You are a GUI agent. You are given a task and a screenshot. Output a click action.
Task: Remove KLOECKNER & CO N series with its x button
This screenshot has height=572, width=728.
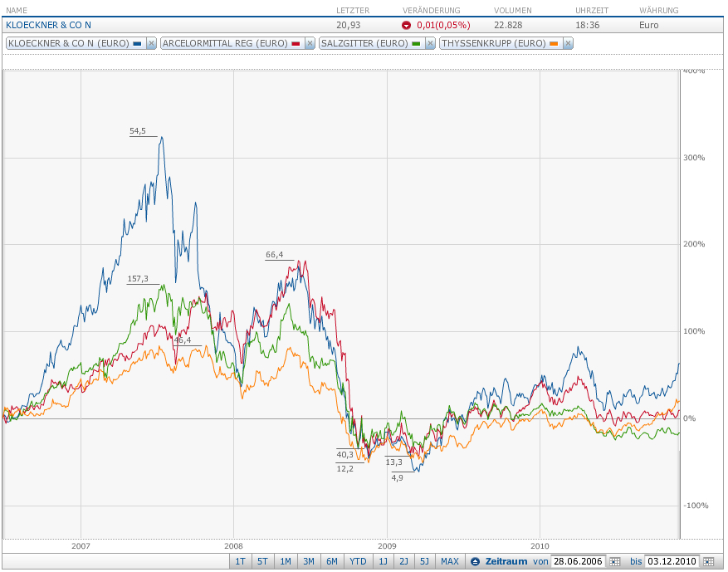point(151,44)
